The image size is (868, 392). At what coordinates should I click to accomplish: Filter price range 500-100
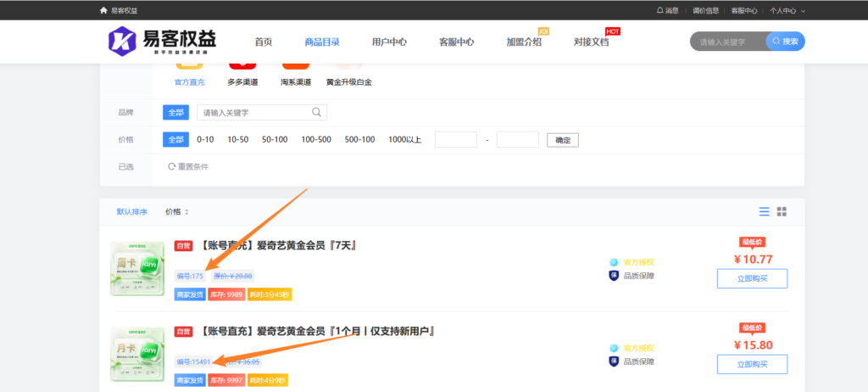359,140
